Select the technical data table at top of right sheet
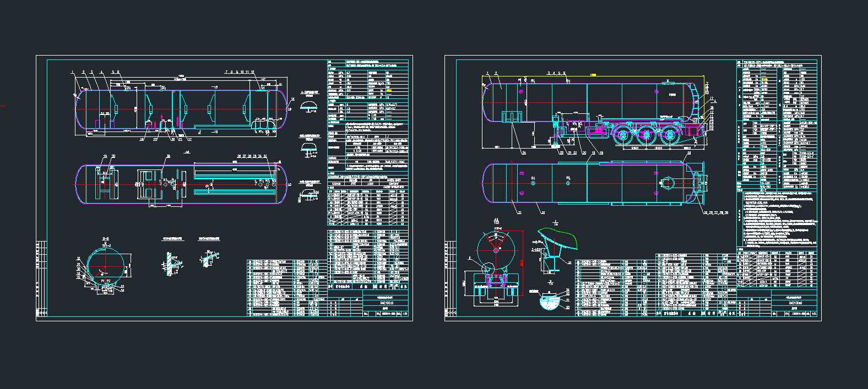The height and width of the screenshot is (389, 868). pos(777,125)
